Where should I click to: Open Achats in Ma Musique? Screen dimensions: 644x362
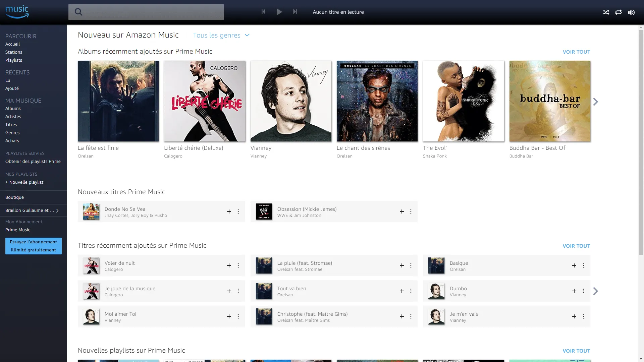point(12,141)
